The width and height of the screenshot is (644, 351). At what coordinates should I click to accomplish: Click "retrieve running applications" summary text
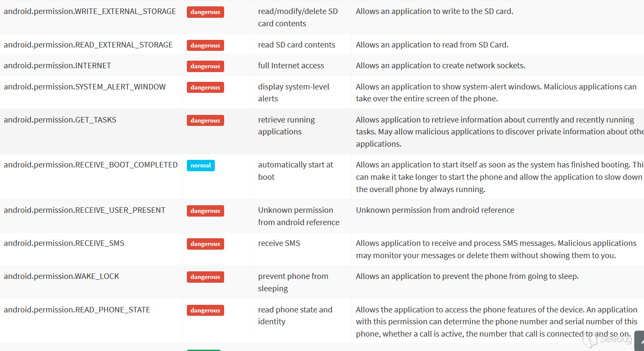pyautogui.click(x=286, y=126)
